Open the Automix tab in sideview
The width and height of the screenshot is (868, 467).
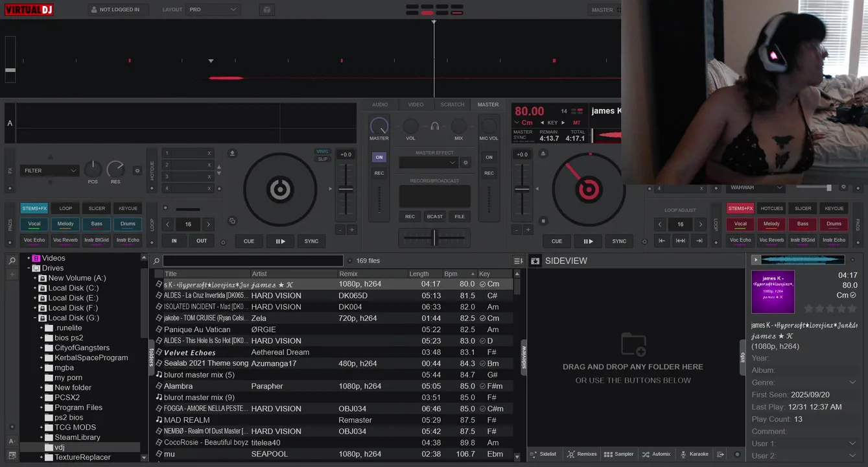(x=656, y=454)
